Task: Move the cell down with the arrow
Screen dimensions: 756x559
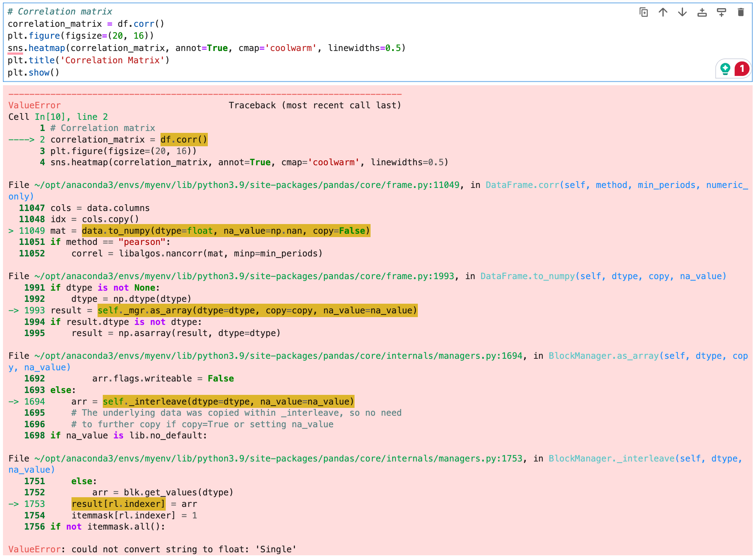Action: (x=682, y=12)
